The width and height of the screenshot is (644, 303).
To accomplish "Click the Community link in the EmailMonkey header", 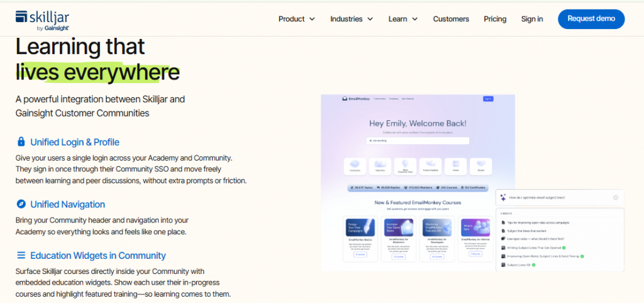I will 380,99.
